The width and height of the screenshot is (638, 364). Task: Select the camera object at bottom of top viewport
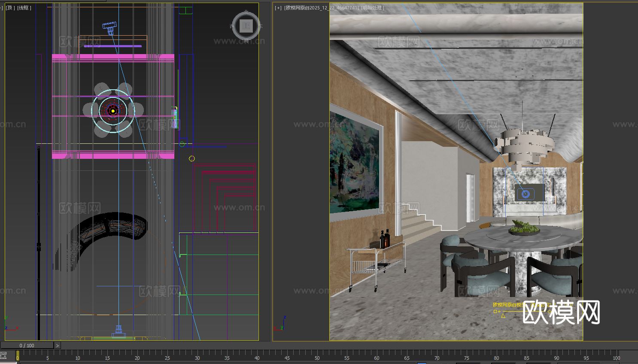click(118, 331)
